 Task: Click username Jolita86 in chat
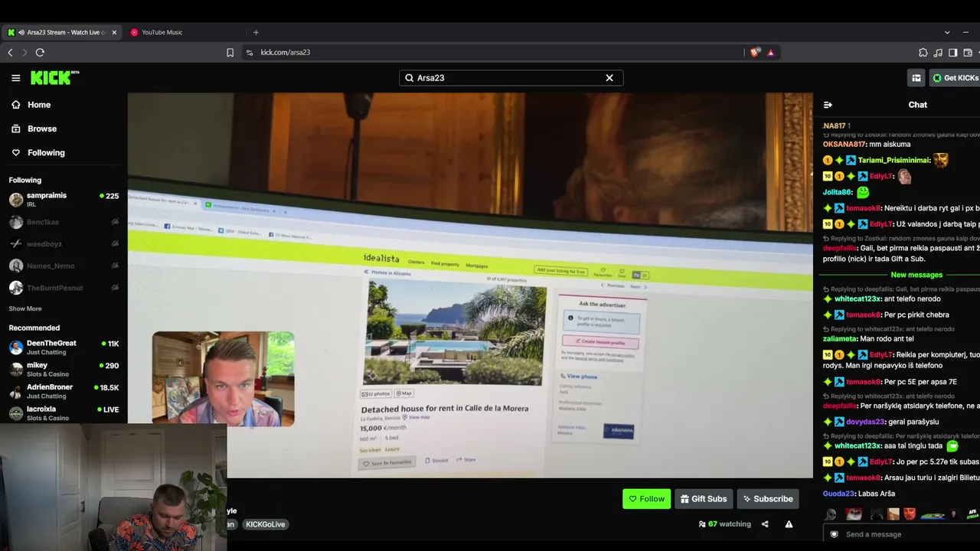(838, 192)
